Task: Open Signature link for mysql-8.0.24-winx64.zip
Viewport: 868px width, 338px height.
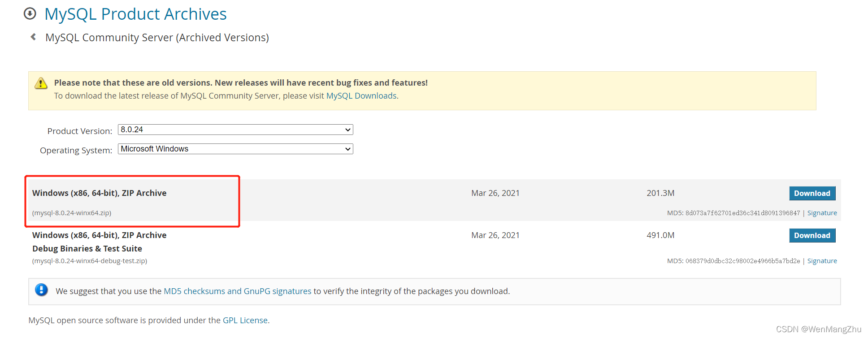Action: 822,213
